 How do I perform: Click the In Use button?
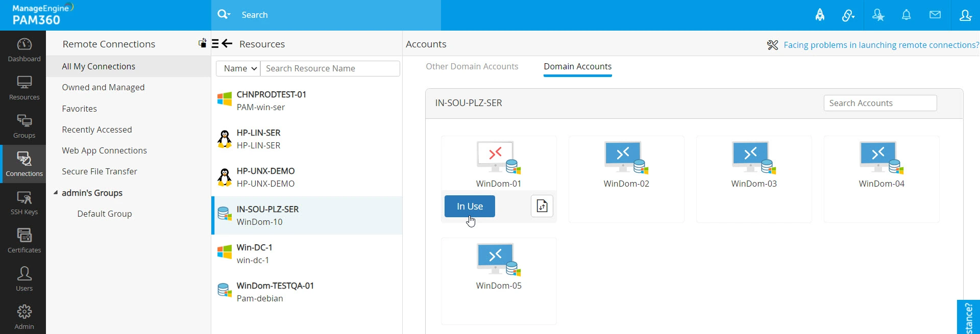pyautogui.click(x=470, y=207)
